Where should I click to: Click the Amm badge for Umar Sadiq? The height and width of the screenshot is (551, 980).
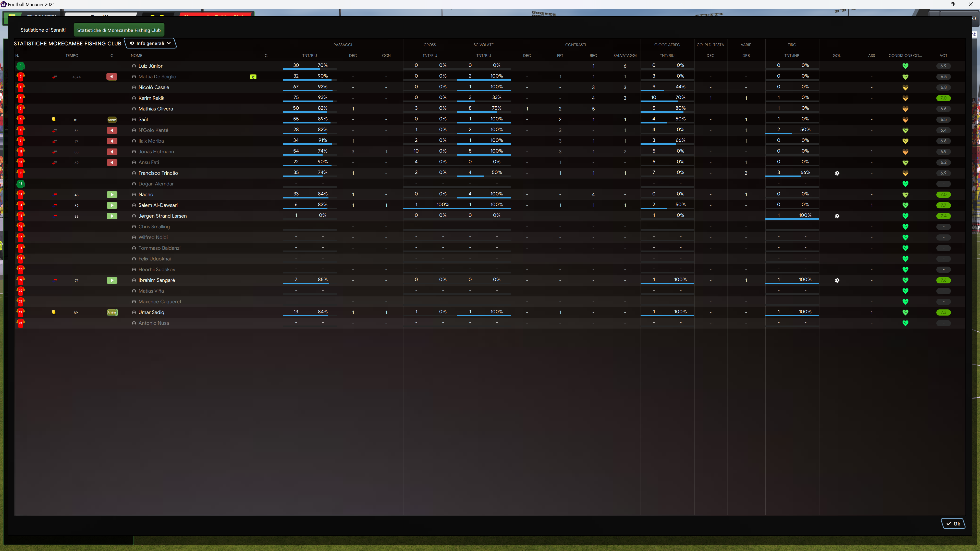click(x=112, y=312)
